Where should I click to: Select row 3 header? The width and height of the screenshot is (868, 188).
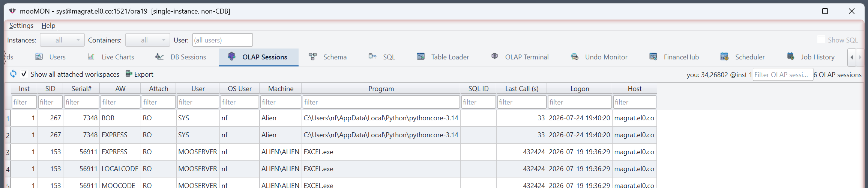coord(8,152)
